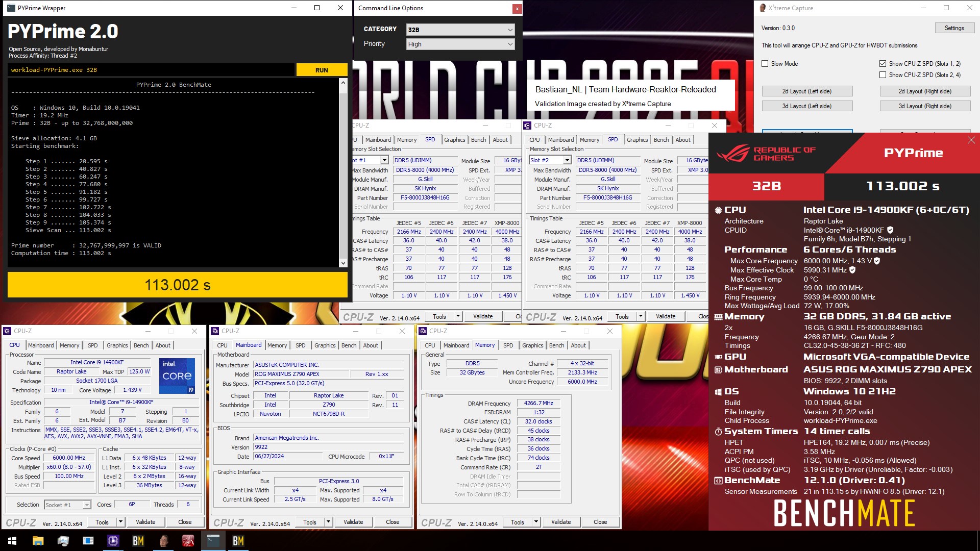Click the Memory section icon in BenchMate
The image size is (980, 551).
(718, 317)
